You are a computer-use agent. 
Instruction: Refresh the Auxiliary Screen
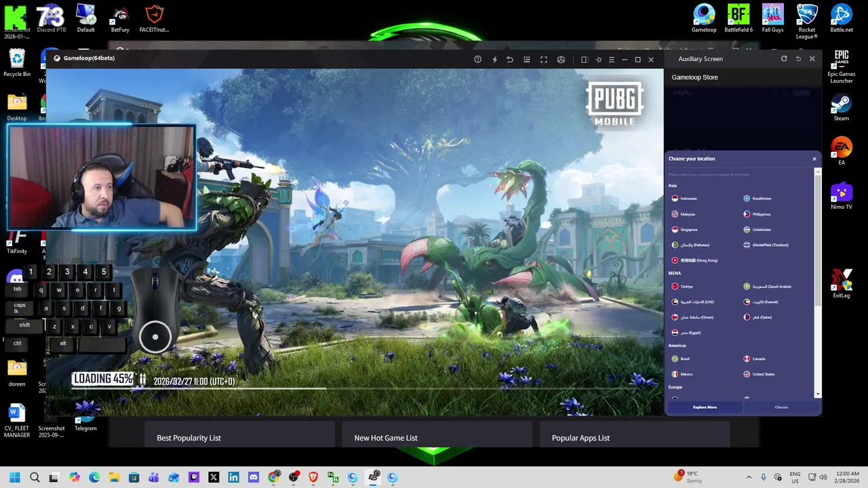[784, 59]
